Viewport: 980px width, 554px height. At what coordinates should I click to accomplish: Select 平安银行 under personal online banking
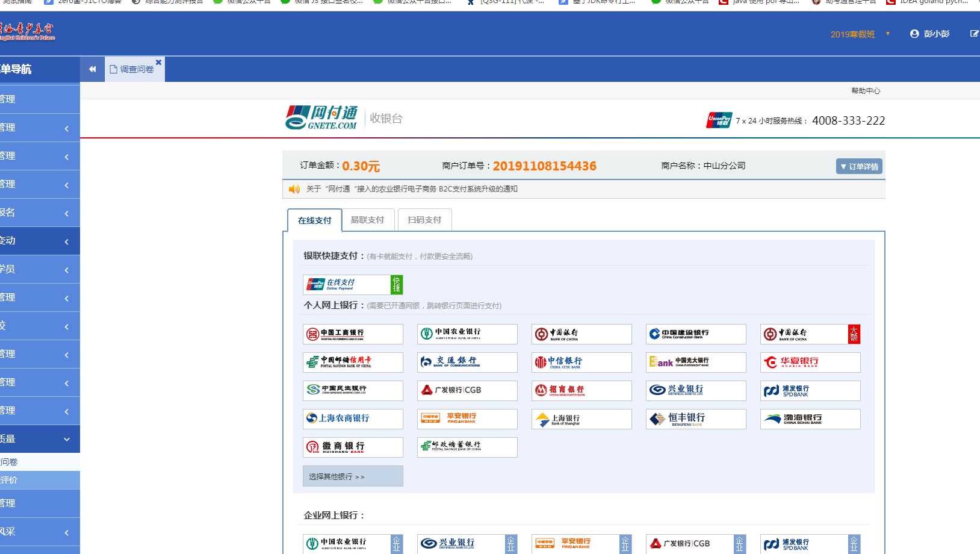point(467,419)
